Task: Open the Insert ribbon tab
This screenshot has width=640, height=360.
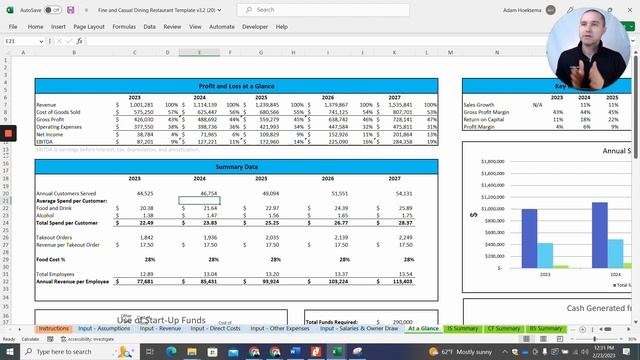Action: coord(58,27)
